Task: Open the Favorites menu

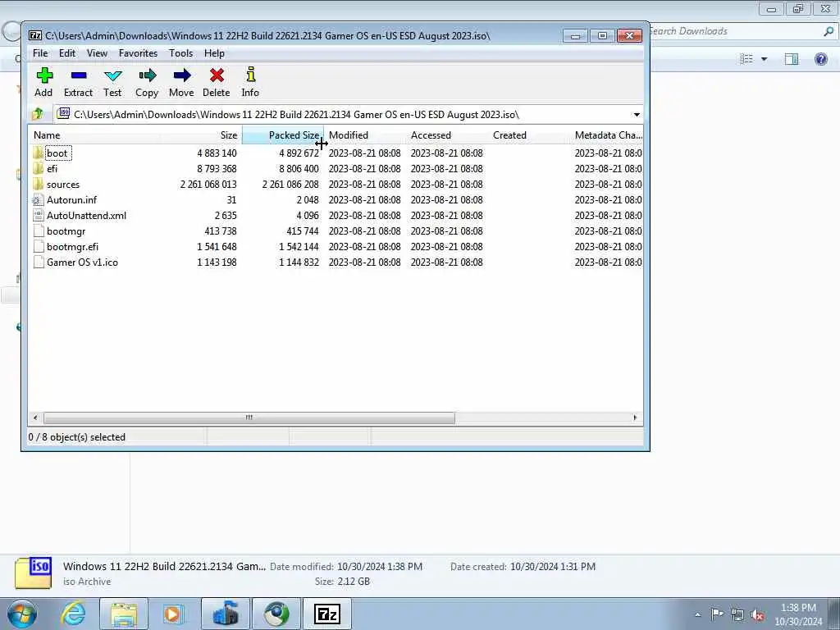Action: tap(138, 53)
